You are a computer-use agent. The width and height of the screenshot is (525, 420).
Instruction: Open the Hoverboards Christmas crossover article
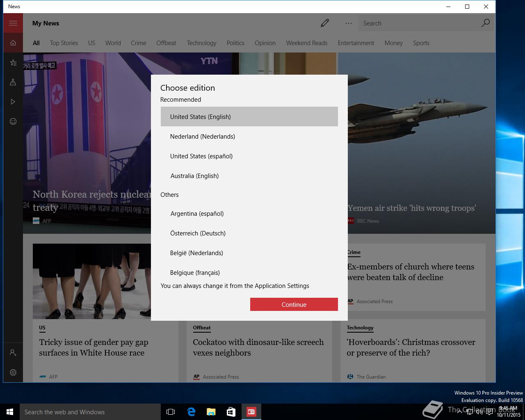click(x=411, y=347)
